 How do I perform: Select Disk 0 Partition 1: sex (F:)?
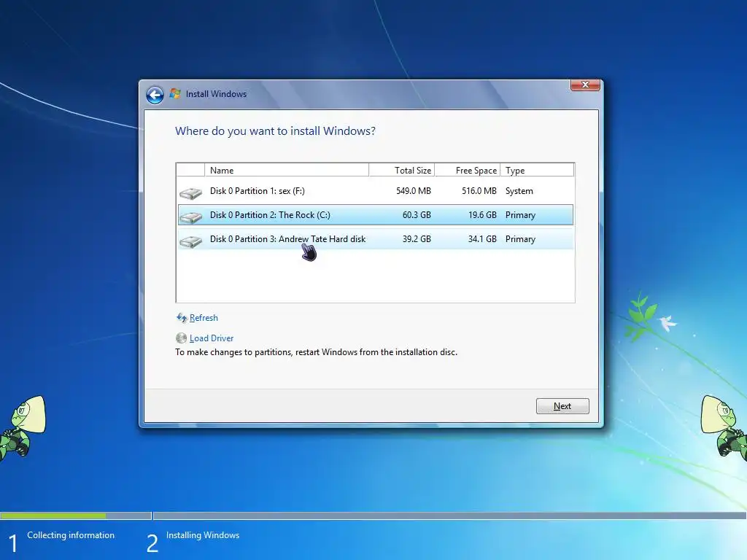376,191
